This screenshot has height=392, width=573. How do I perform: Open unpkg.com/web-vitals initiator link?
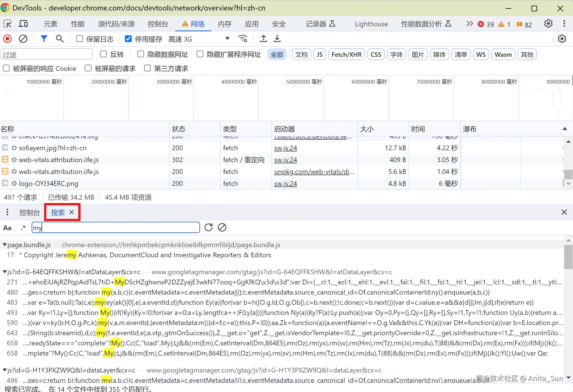point(314,172)
